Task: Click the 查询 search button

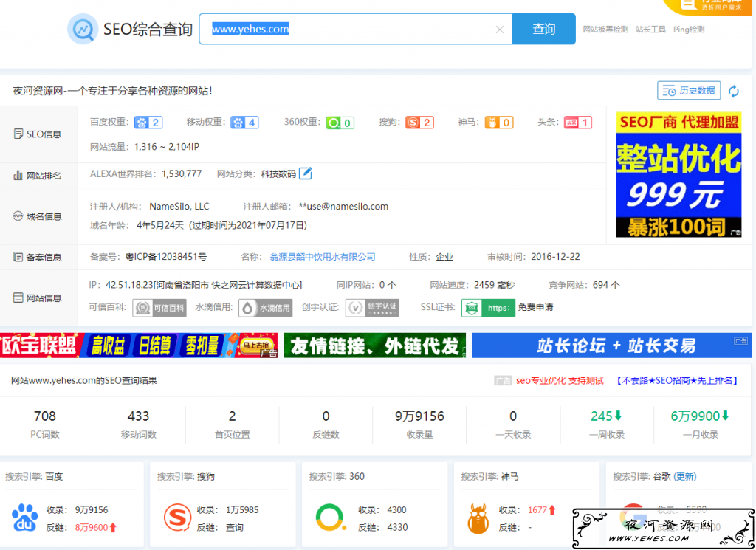Action: click(x=544, y=29)
